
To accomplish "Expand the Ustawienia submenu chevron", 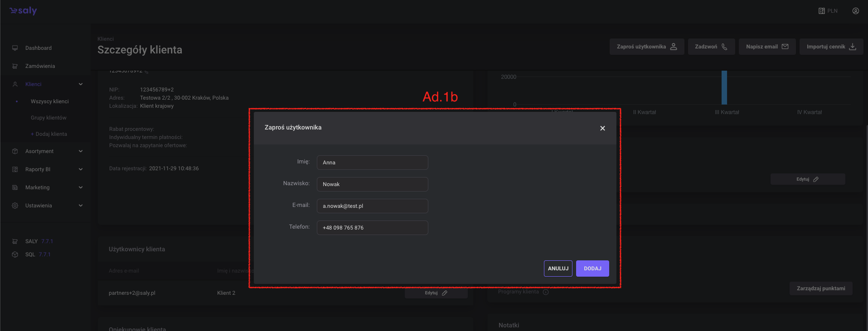I will pyautogui.click(x=81, y=206).
